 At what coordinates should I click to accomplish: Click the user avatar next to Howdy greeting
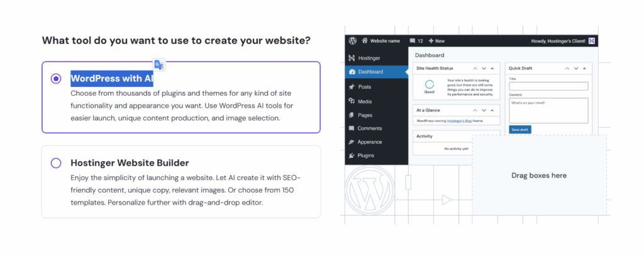click(592, 41)
